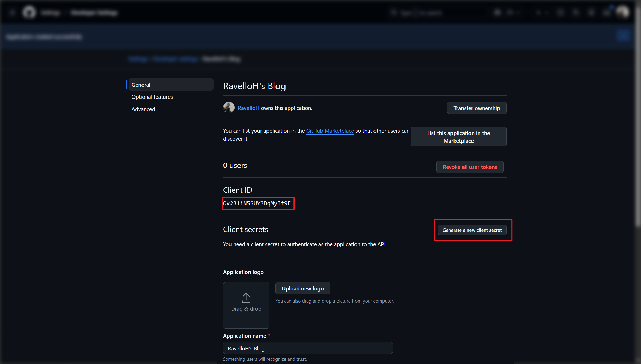Open the RavelloH owner profile link

click(x=248, y=108)
